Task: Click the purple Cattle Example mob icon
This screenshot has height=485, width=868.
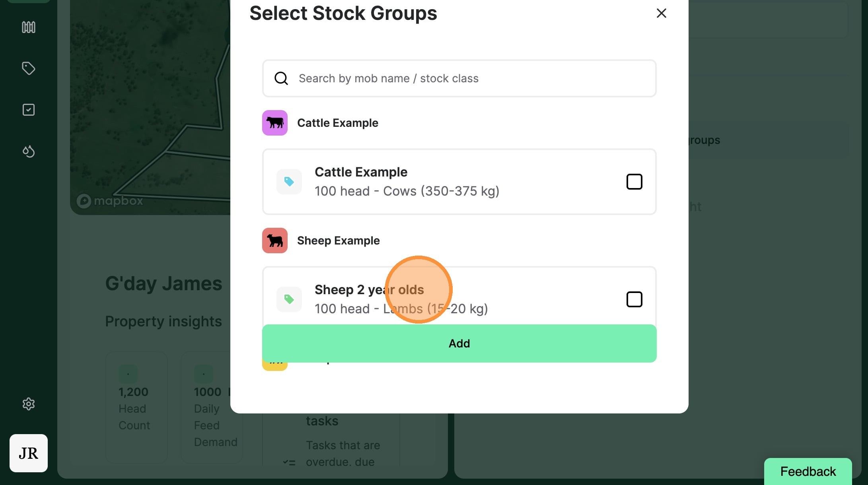Action: point(274,123)
